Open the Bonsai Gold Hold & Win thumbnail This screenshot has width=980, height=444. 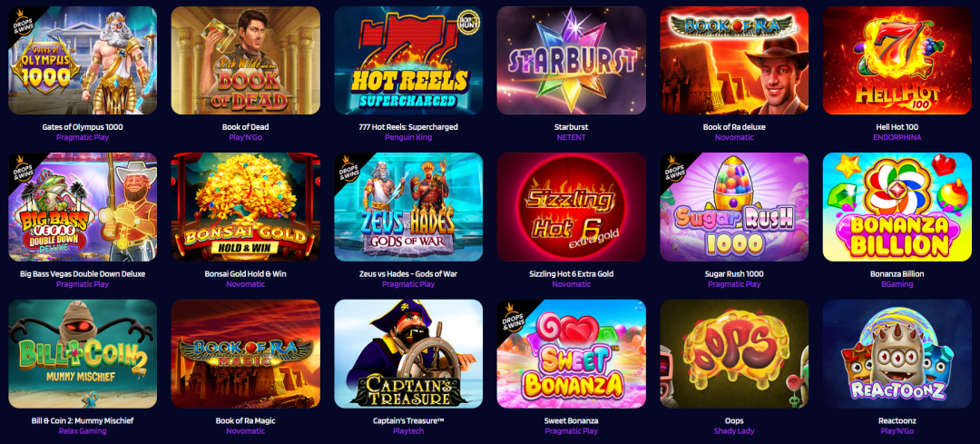246,207
